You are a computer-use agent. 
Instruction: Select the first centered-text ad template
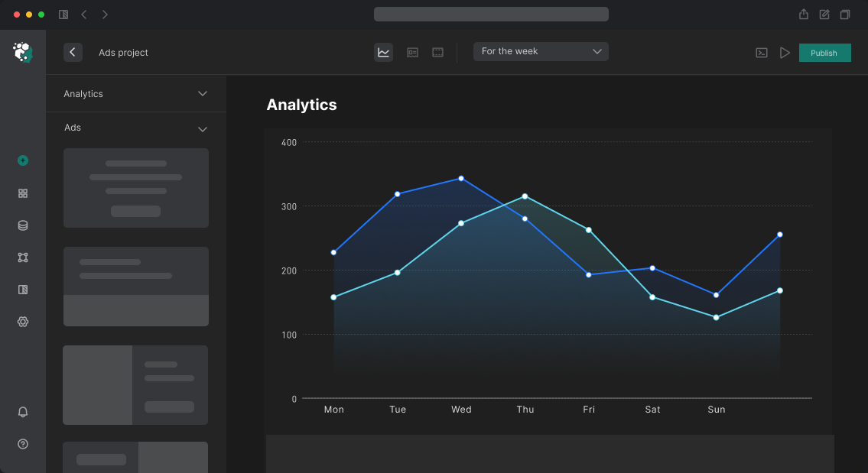coord(136,188)
